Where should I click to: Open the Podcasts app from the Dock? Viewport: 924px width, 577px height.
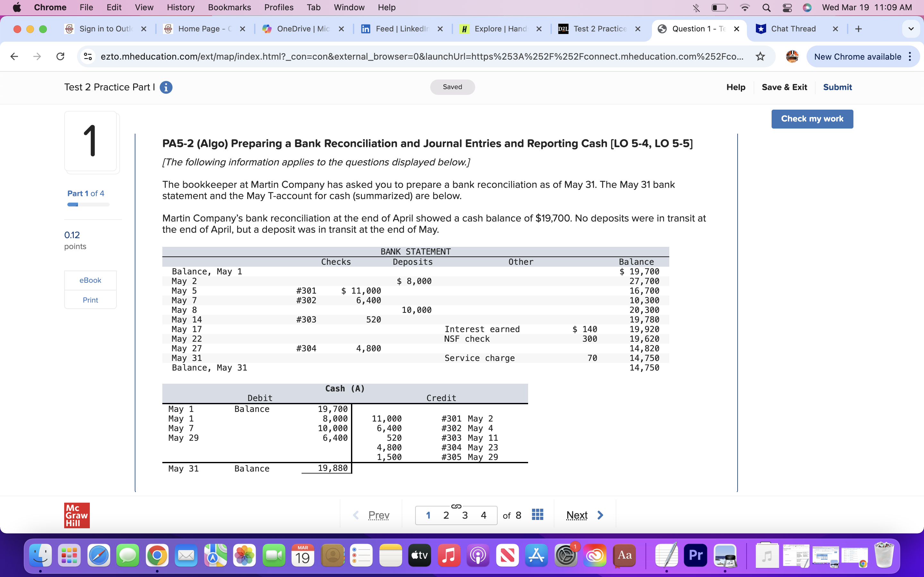(478, 556)
